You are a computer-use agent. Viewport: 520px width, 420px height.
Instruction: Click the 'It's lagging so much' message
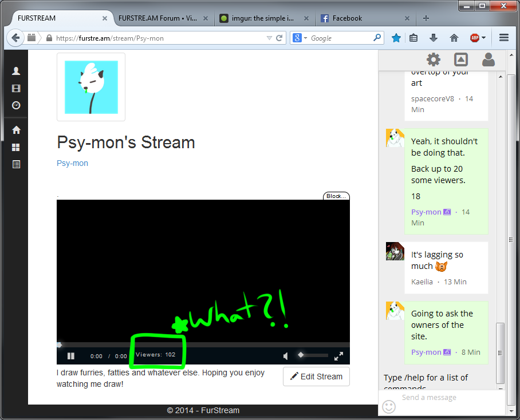point(437,260)
